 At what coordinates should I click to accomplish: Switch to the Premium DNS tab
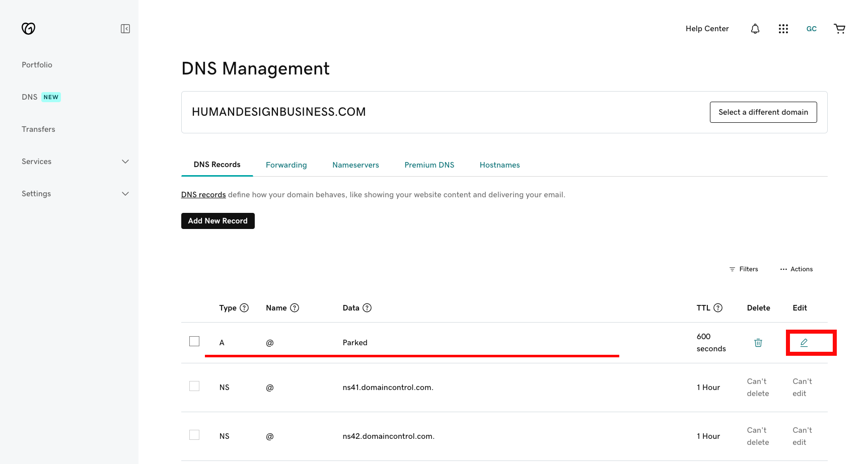point(429,165)
